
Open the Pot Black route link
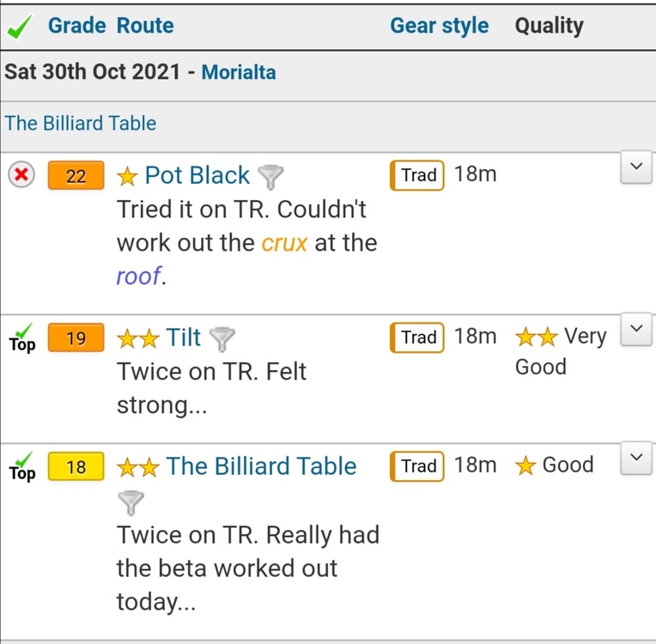[197, 175]
